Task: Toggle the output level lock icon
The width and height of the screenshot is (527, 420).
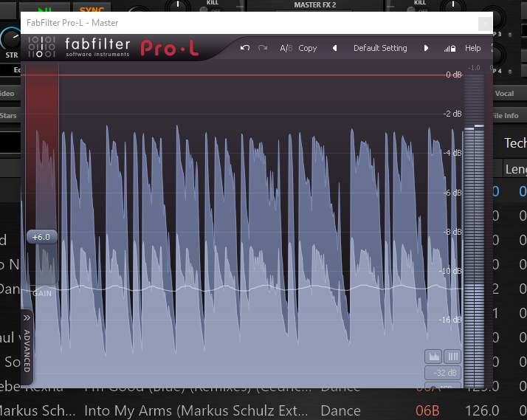Action: pyautogui.click(x=449, y=49)
